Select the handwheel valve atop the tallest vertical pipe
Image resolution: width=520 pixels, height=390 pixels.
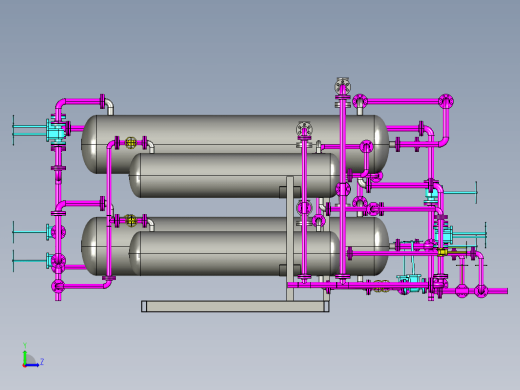pyautogui.click(x=343, y=86)
